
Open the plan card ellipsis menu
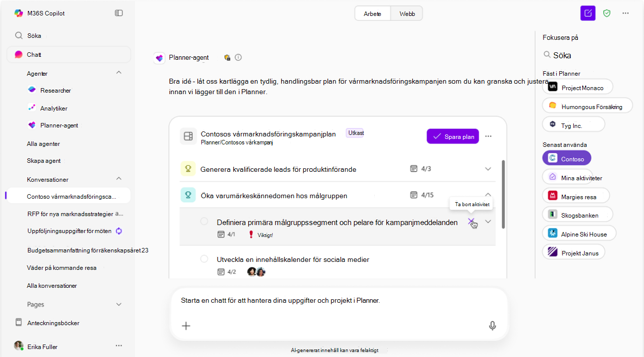[x=488, y=136]
